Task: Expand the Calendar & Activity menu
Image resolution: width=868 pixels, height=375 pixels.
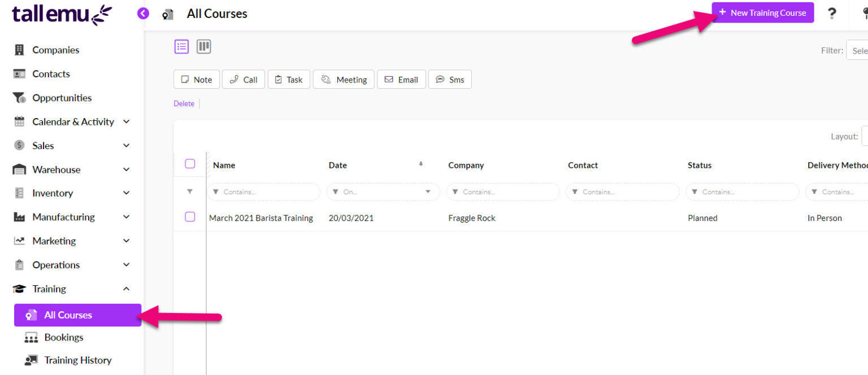Action: click(127, 122)
